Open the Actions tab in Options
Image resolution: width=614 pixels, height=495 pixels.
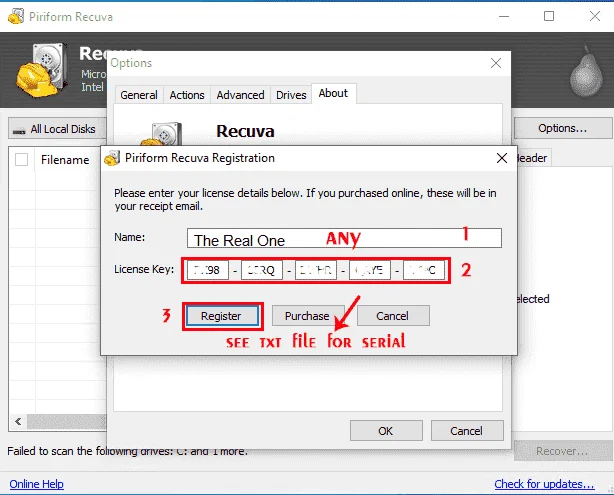[x=187, y=95]
